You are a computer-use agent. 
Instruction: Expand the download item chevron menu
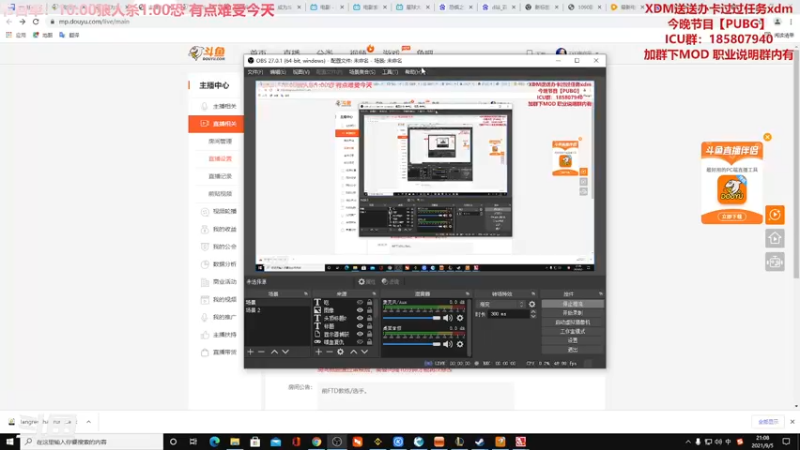coord(88,422)
